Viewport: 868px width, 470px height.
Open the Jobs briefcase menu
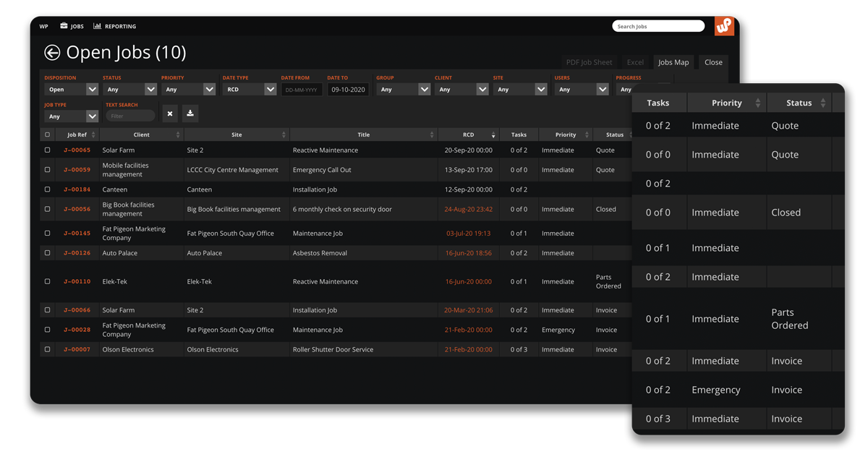72,26
